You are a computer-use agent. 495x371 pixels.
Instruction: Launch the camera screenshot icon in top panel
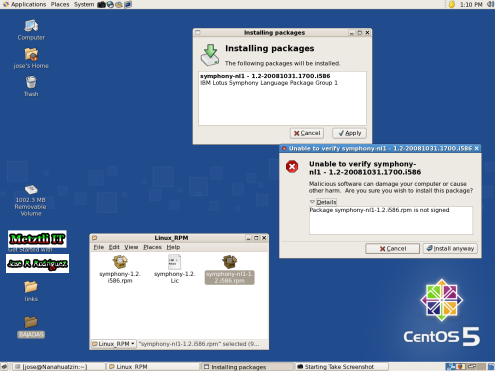(x=101, y=4)
